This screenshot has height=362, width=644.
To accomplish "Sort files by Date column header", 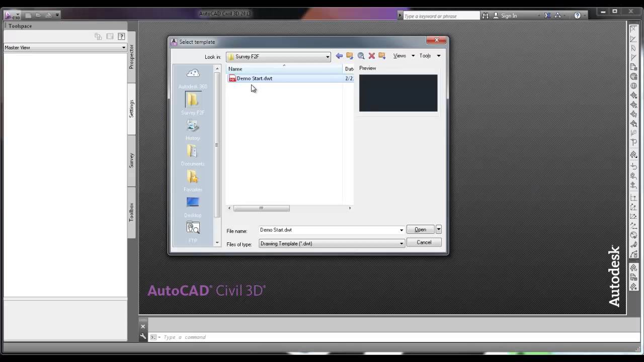I will (x=349, y=69).
